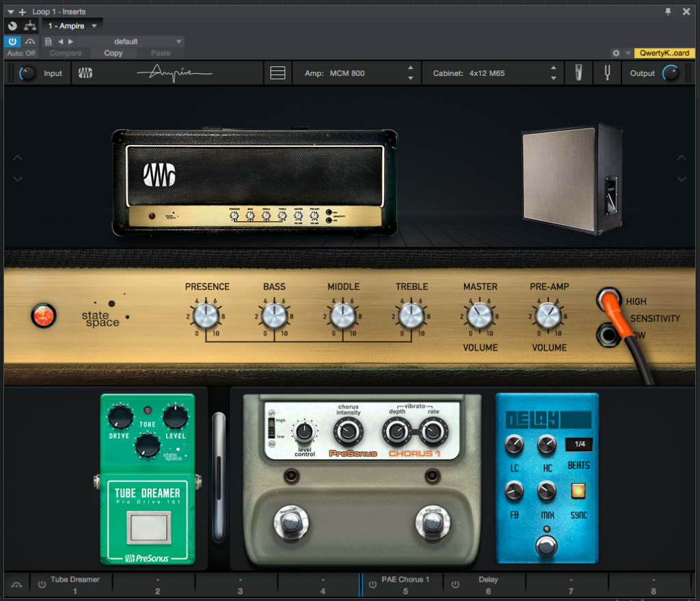Select the PAE Chorus 1 slot 5 tab
The width and height of the screenshot is (700, 601).
401,585
